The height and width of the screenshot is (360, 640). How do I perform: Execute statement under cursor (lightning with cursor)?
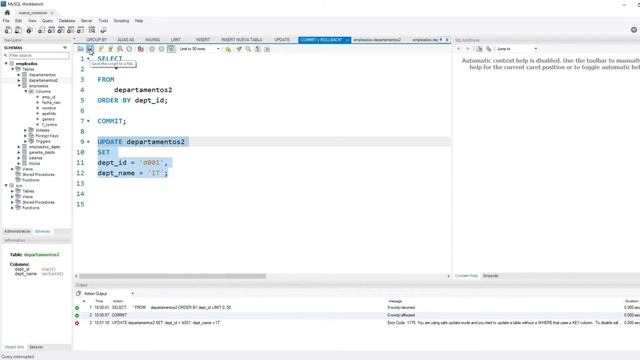coord(110,49)
